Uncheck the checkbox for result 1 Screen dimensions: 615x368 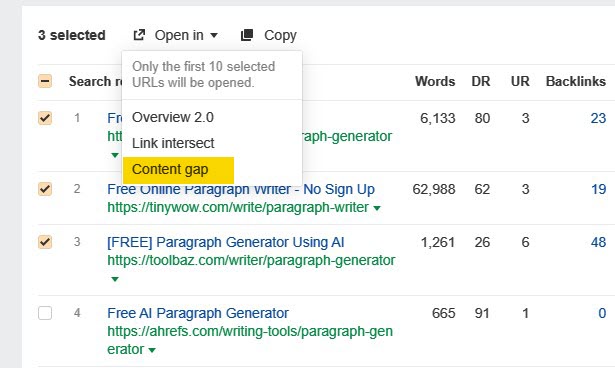pos(45,118)
